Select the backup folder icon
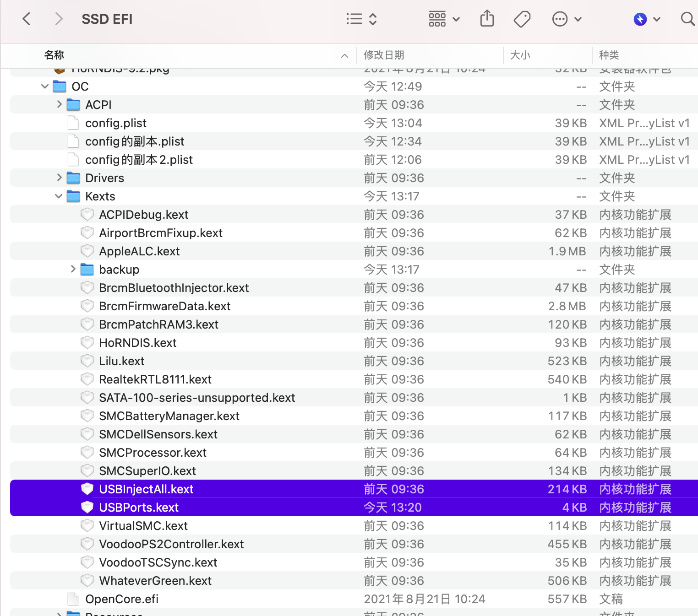 coord(87,269)
